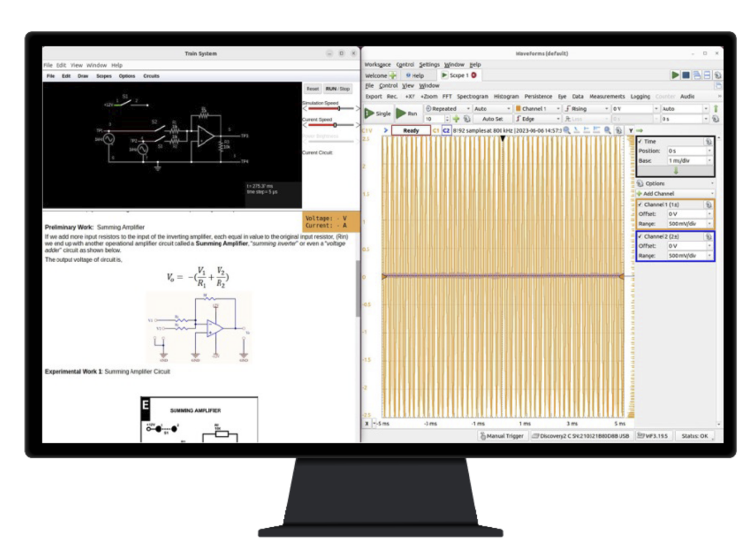This screenshot has width=756, height=554.
Task: Click the green down arrow under Time
Action: coord(676,171)
